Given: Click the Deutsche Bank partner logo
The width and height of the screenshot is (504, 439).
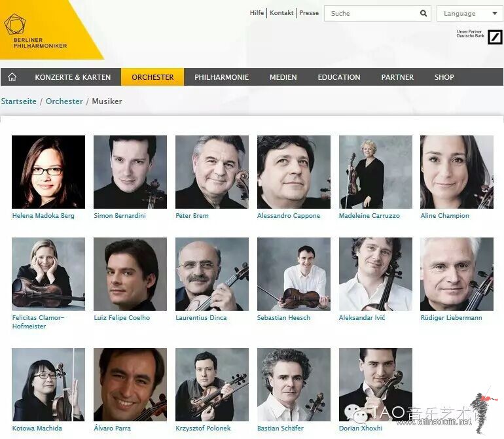Looking at the screenshot, I should [495, 37].
